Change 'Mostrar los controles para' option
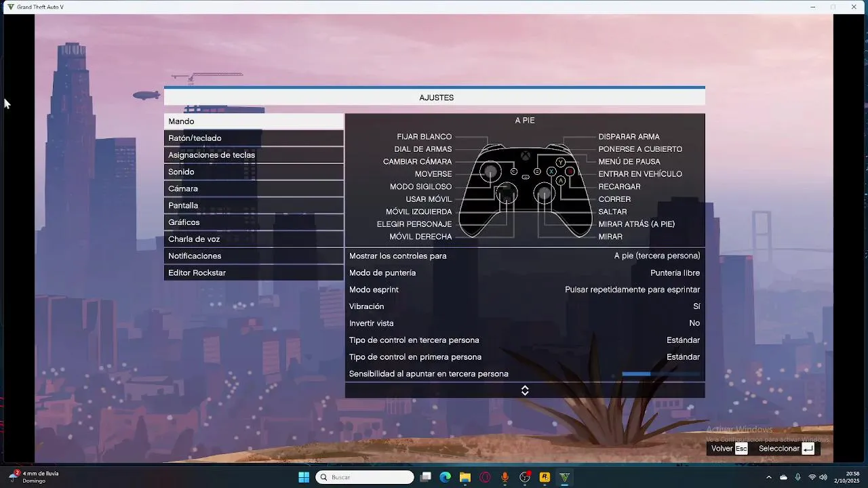The width and height of the screenshot is (868, 488). point(525,256)
